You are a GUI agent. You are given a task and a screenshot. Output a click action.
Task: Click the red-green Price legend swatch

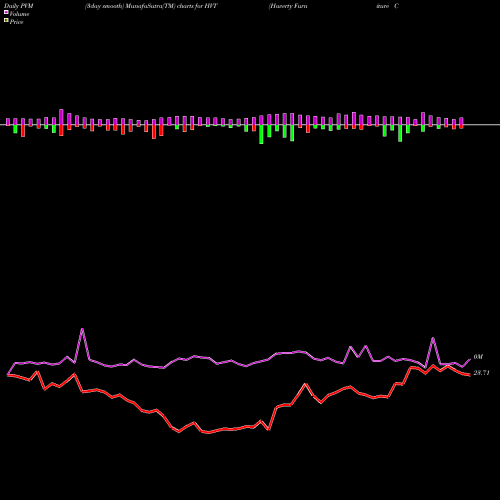(x=6, y=21)
